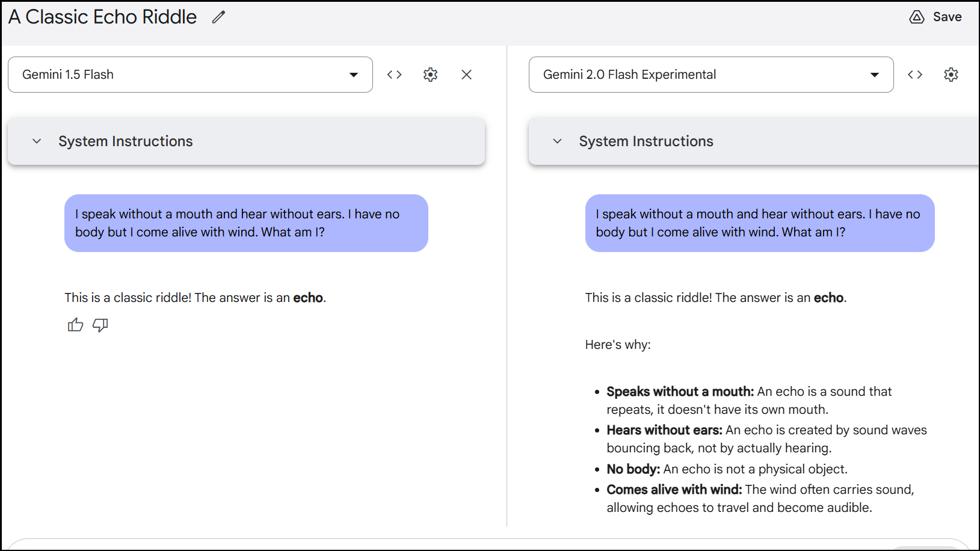
Task: Show code for Gemini 2.0 Flash Experimental panel
Action: pos(915,75)
